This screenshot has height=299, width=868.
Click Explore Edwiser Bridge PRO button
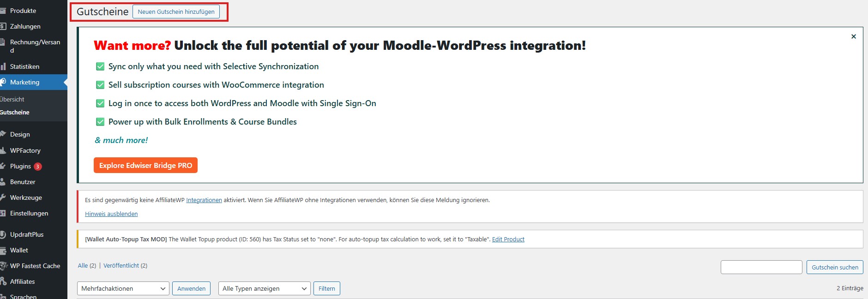(145, 165)
